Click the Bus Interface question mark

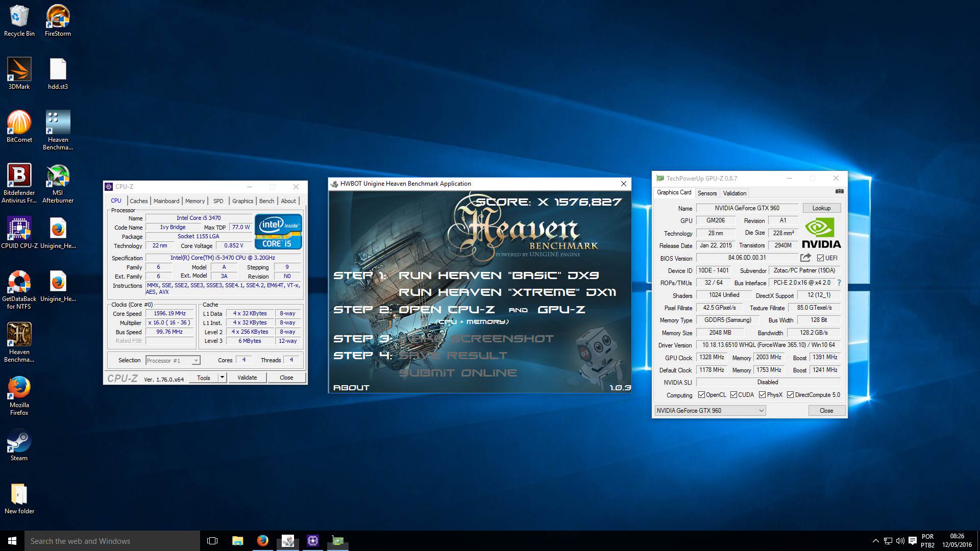[x=839, y=283]
